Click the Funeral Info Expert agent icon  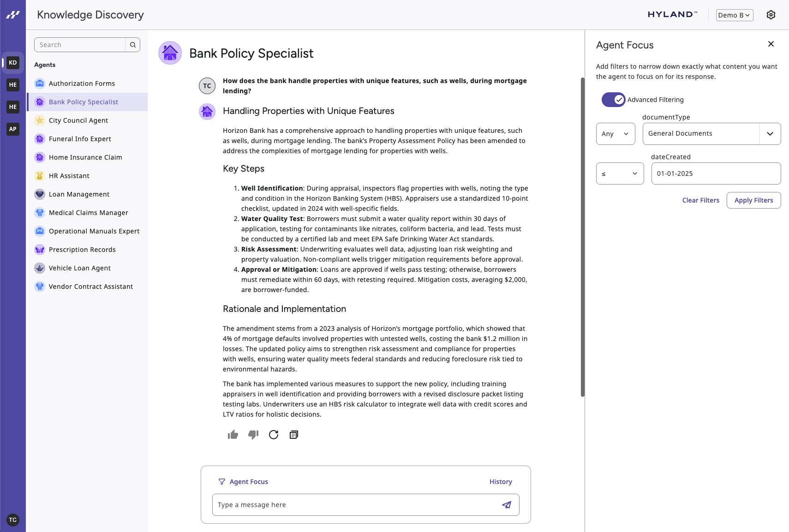pyautogui.click(x=40, y=139)
